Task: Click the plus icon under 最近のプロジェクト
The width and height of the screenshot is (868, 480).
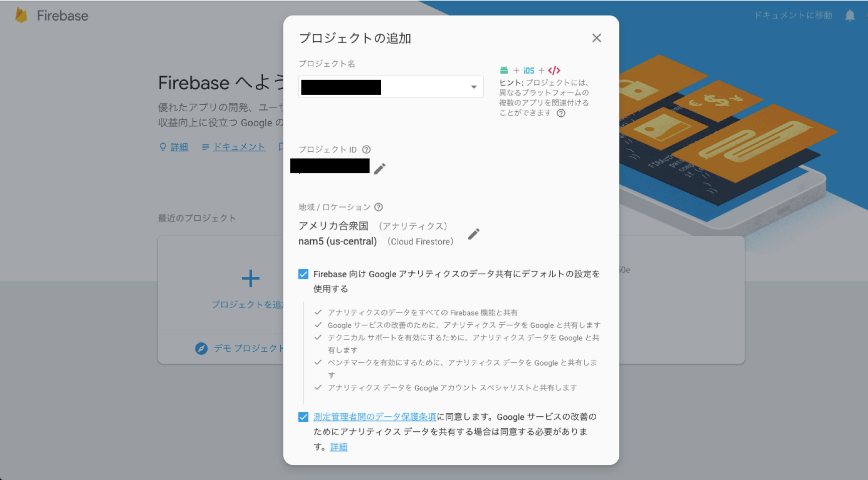Action: pos(250,278)
